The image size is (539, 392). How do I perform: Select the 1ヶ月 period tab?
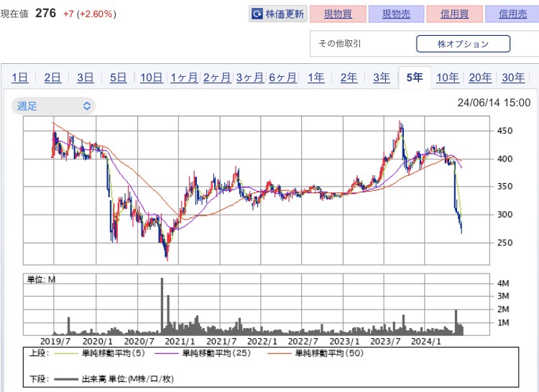[184, 78]
